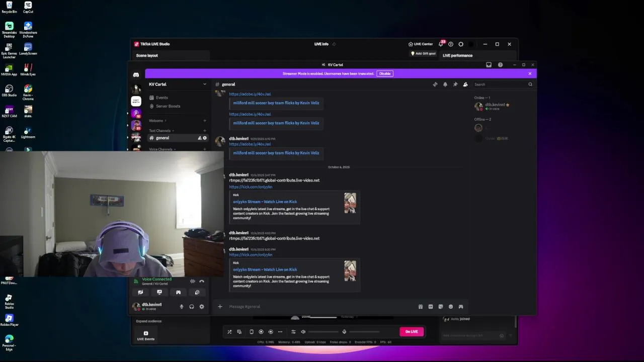Start an activity from voice panel
Image resolution: width=644 pixels, height=362 pixels.
pyautogui.click(x=178, y=292)
